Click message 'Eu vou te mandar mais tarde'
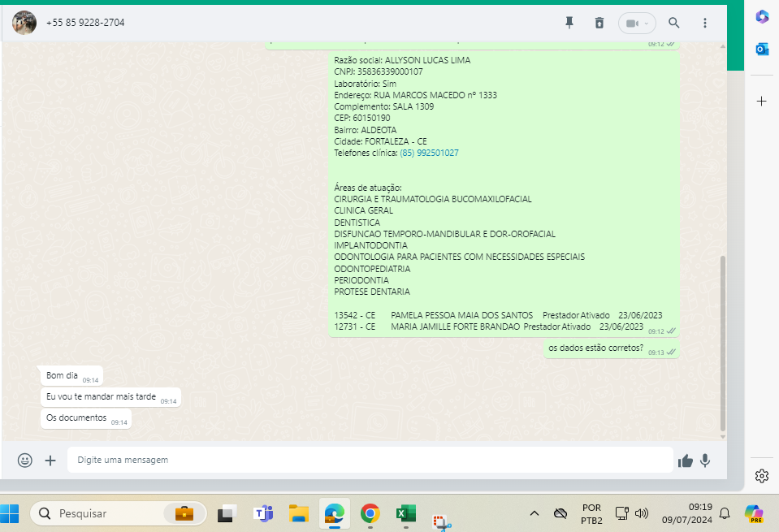 pos(110,397)
